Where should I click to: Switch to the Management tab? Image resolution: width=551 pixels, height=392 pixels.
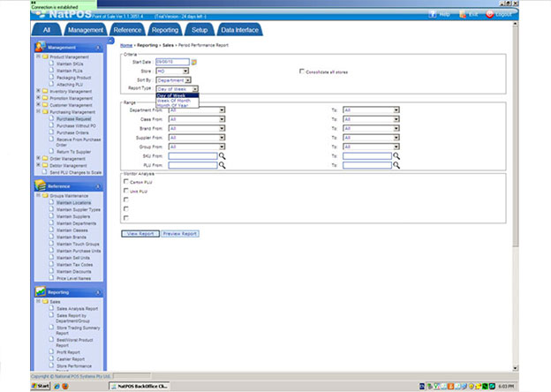[86, 30]
